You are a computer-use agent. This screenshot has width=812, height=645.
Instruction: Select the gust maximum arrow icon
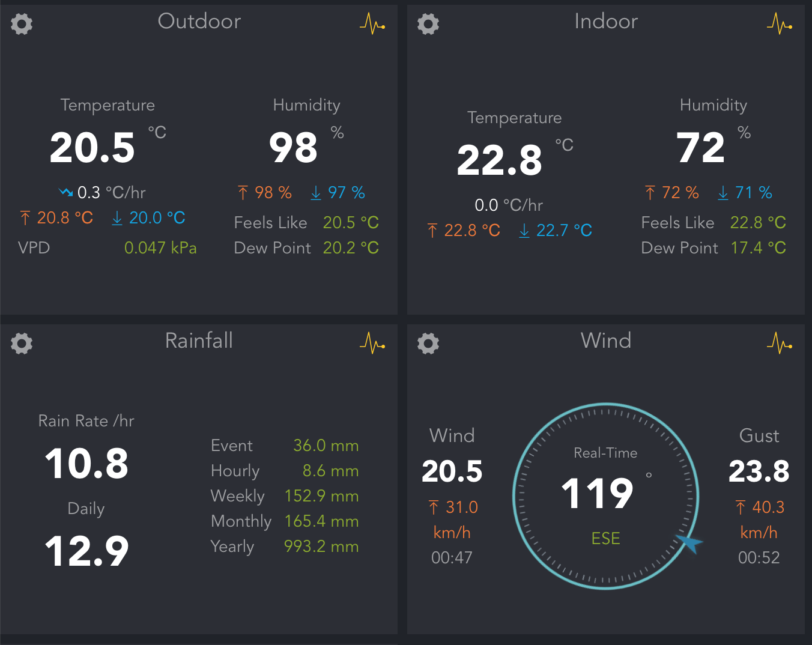pyautogui.click(x=739, y=507)
